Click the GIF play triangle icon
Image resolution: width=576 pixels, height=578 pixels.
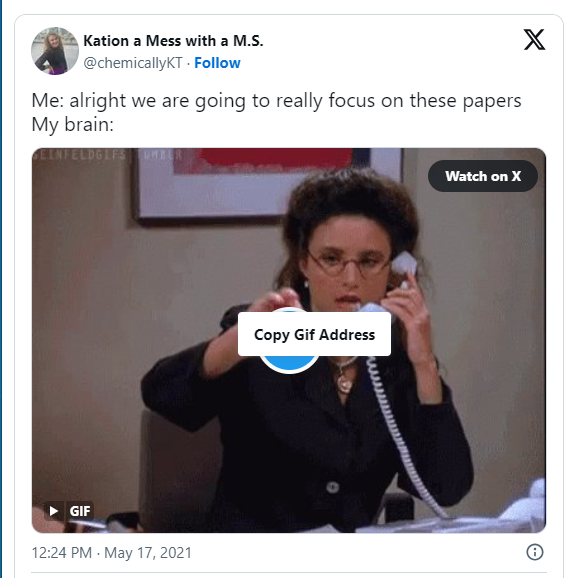pos(54,511)
